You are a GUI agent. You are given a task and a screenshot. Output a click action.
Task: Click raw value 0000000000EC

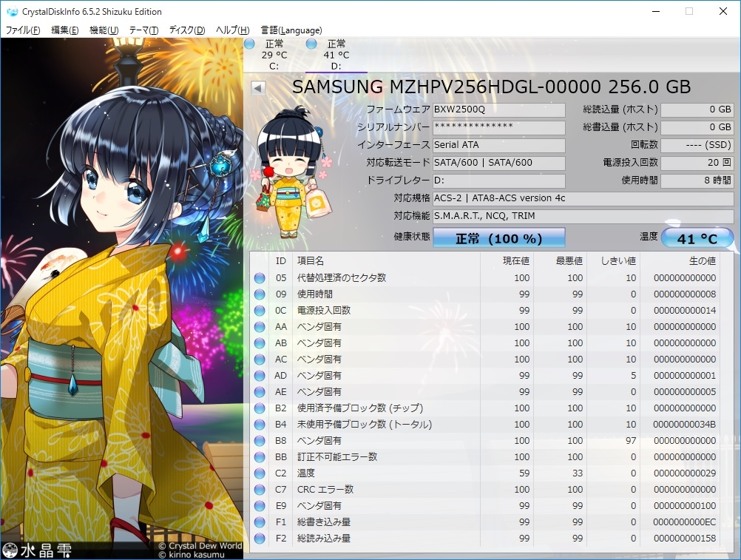point(684,522)
